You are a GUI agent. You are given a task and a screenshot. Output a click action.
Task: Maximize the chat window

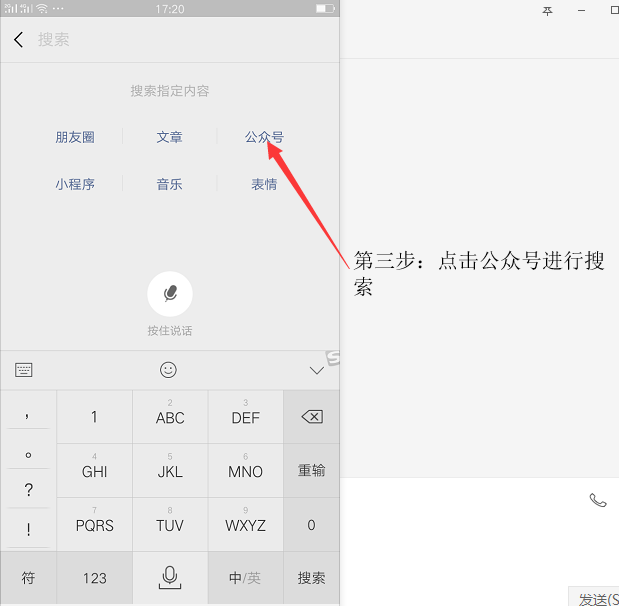[x=614, y=11]
